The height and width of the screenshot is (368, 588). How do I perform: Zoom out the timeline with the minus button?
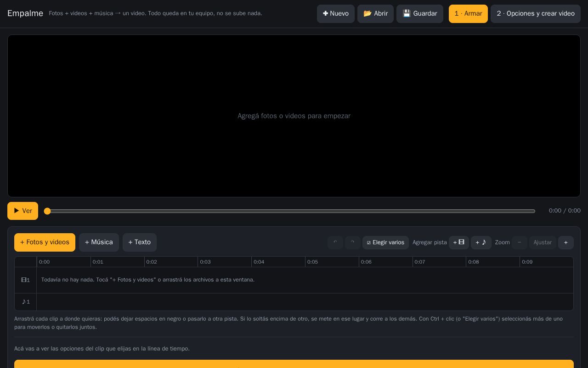tap(520, 242)
